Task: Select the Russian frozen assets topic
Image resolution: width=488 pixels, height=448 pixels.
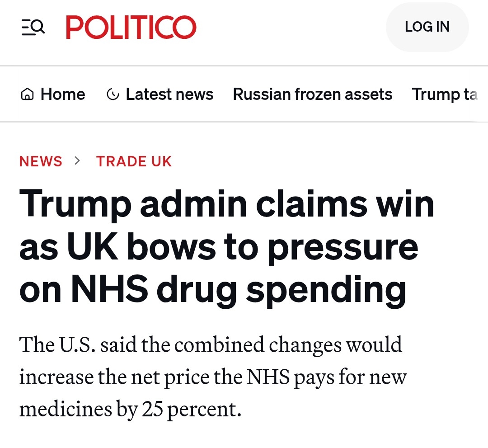Action: point(312,94)
